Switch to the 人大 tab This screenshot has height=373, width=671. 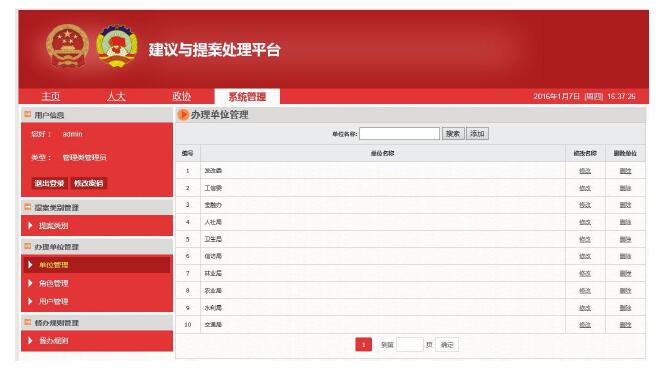pyautogui.click(x=116, y=96)
